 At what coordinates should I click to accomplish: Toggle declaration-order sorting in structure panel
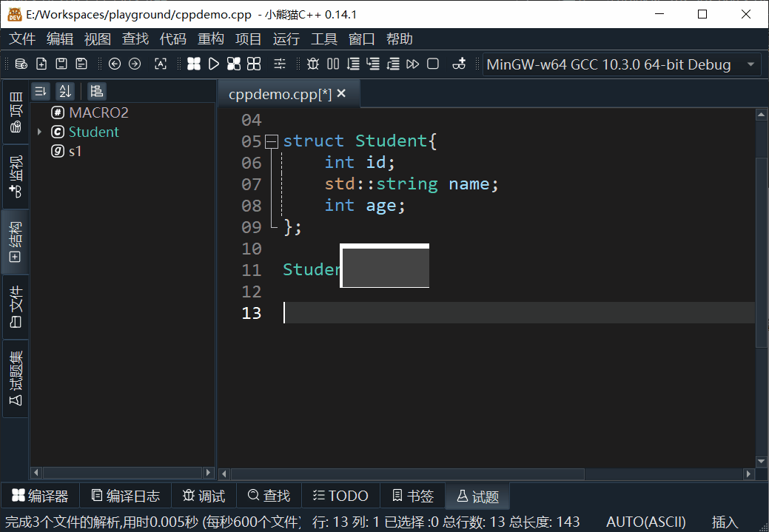(41, 91)
